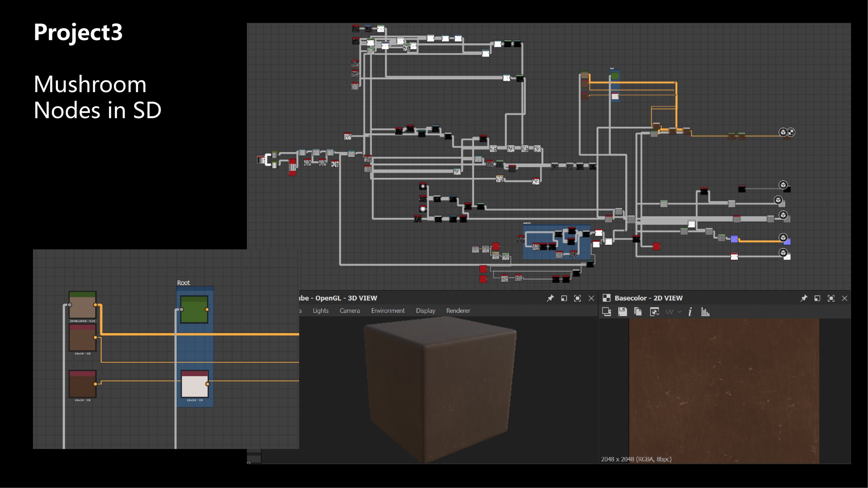Click the Renderer menu item

458,310
